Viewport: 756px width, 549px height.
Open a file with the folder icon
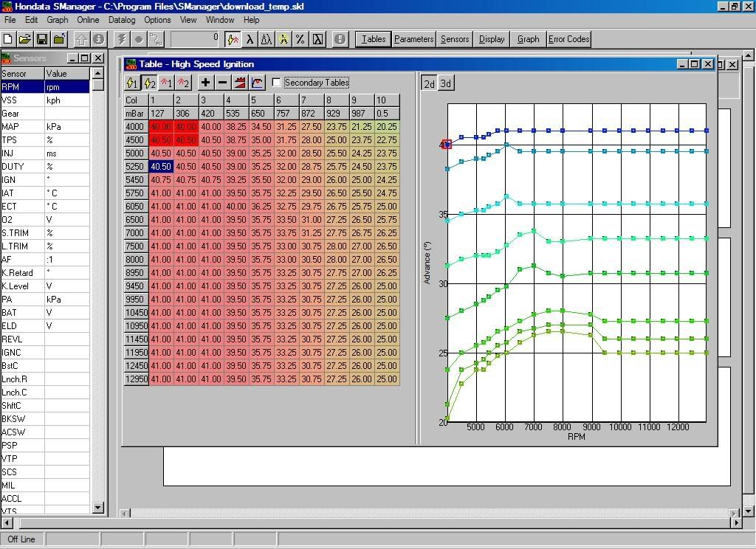[24, 39]
